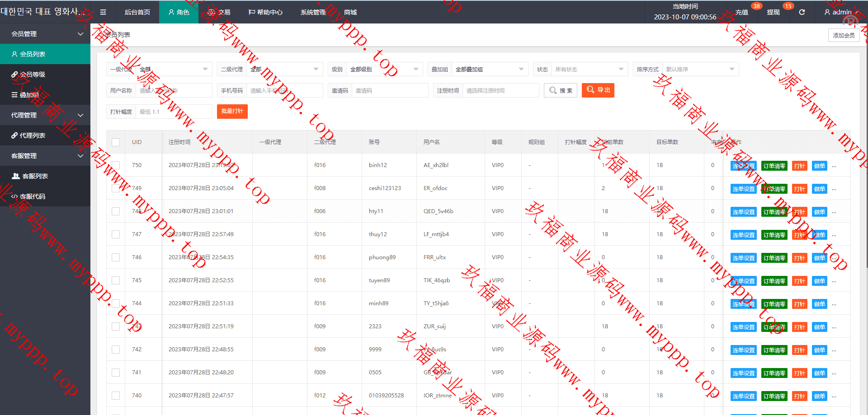Tick the select-all checkbox in table header
The height and width of the screenshot is (415, 868).
click(116, 142)
